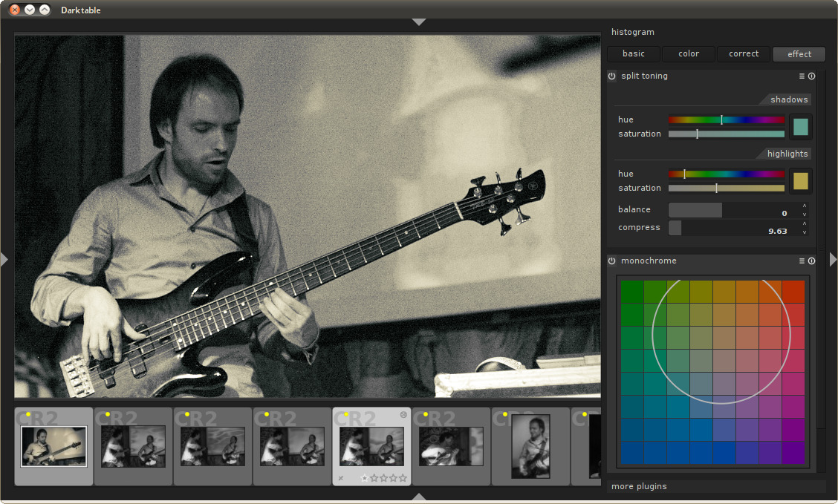The height and width of the screenshot is (504, 838).
Task: Open the yellow highlights color picker swatch
Action: (x=801, y=182)
